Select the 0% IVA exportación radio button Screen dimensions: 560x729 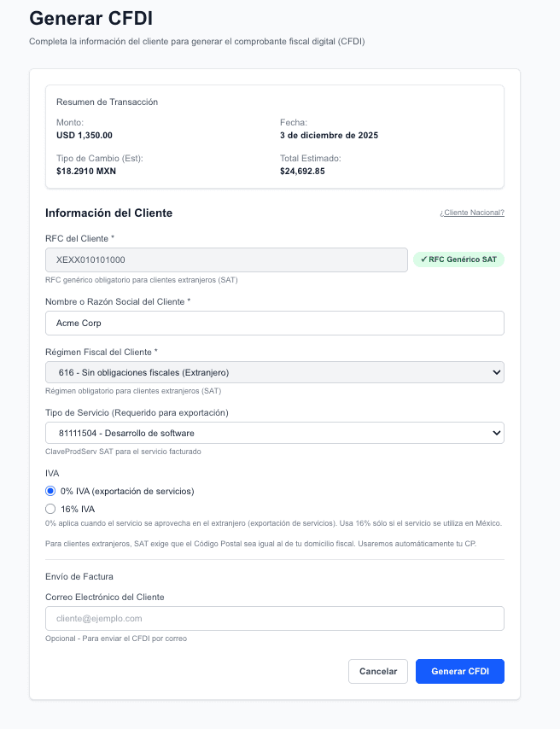(49, 491)
